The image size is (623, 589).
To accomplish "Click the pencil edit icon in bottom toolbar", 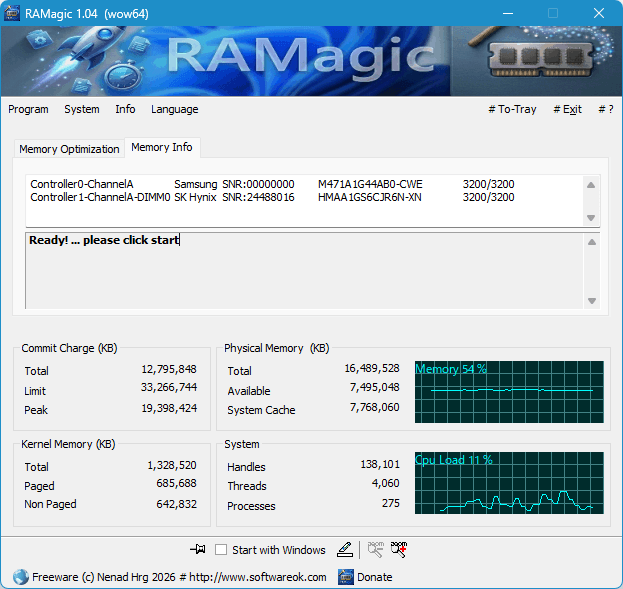I will (345, 549).
